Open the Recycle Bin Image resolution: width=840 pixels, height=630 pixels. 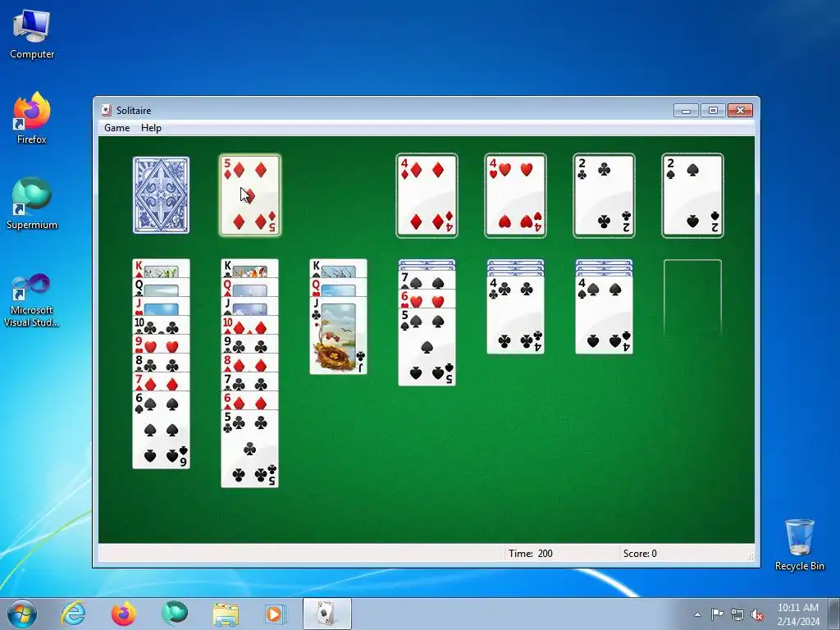(799, 545)
